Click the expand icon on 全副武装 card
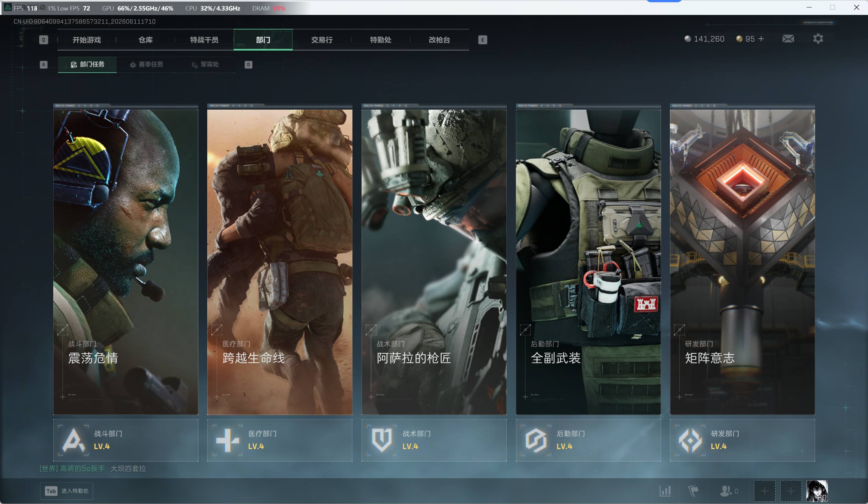The height and width of the screenshot is (504, 868). click(525, 330)
